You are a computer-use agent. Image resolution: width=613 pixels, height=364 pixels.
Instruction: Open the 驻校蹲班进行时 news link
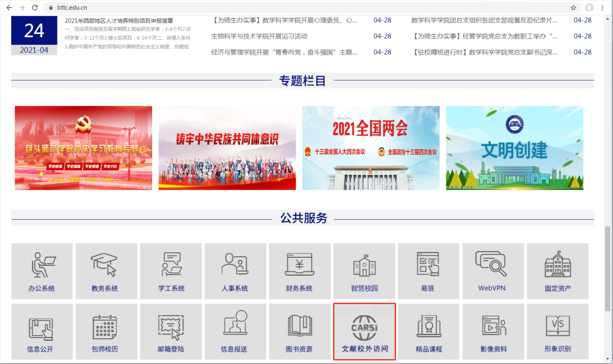pos(485,52)
